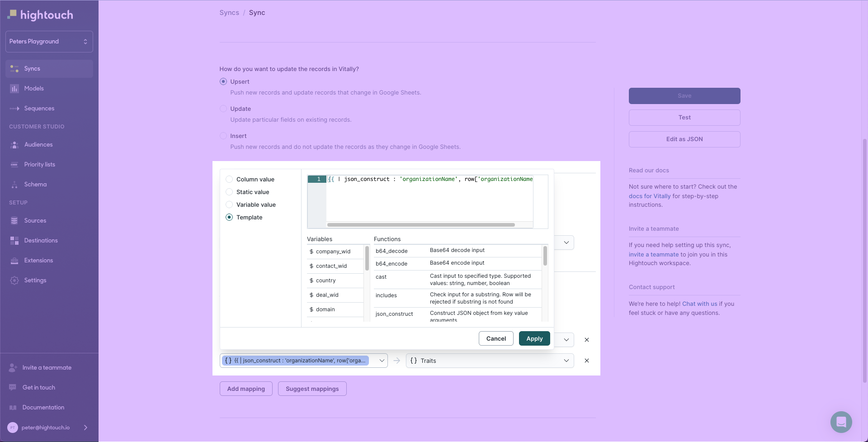Click the Save button
Viewport: 868px width, 442px height.
(x=684, y=96)
